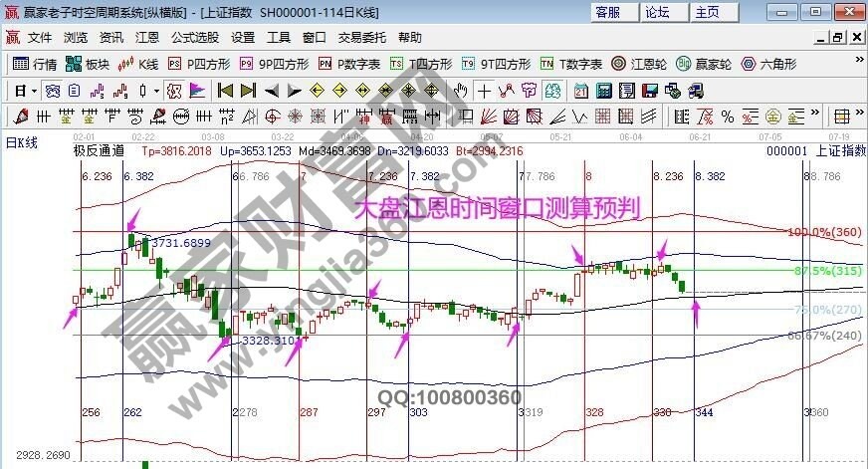
Task: Open the 江恩轮 Gann wheel tool
Action: point(638,64)
